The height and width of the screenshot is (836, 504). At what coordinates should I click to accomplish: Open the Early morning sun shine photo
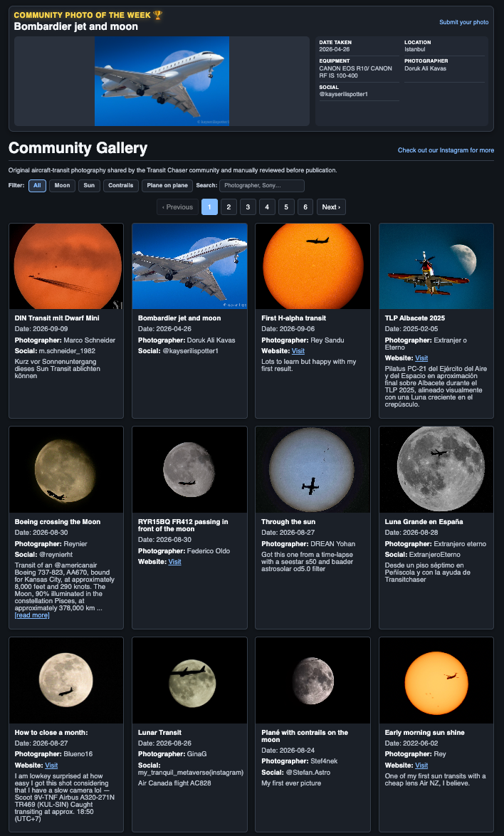pos(436,680)
